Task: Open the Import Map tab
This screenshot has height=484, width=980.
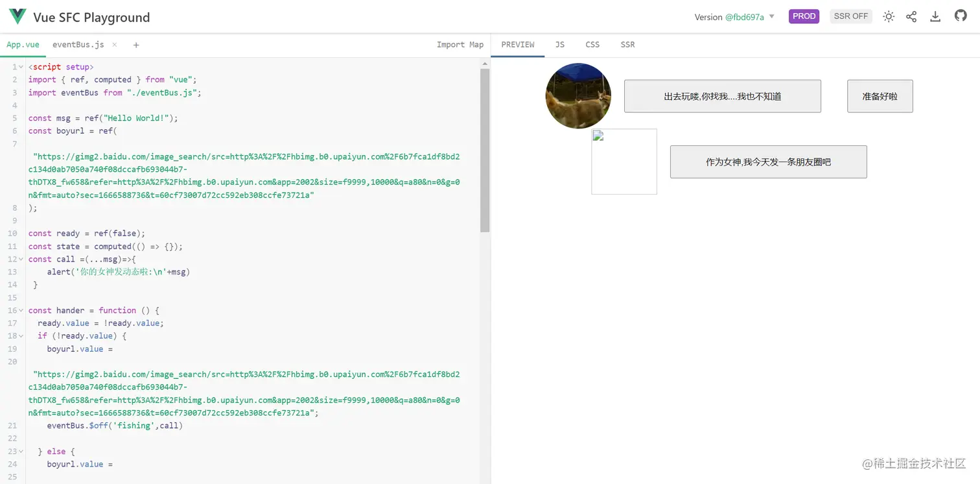Action: [460, 45]
